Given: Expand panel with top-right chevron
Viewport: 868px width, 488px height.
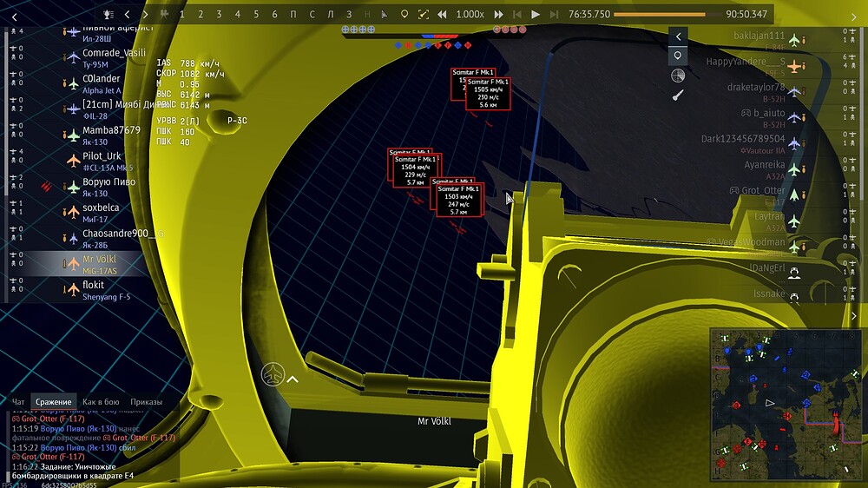Looking at the screenshot, I should (853, 17).
